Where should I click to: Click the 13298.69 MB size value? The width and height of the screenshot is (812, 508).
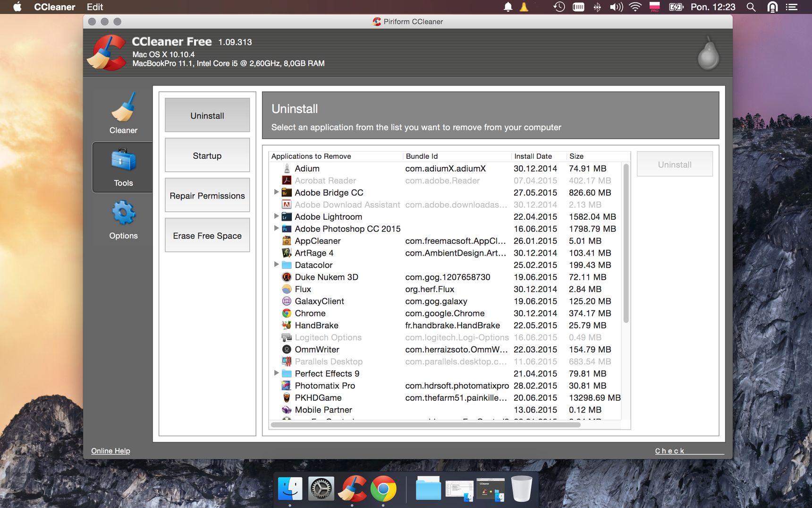(594, 397)
